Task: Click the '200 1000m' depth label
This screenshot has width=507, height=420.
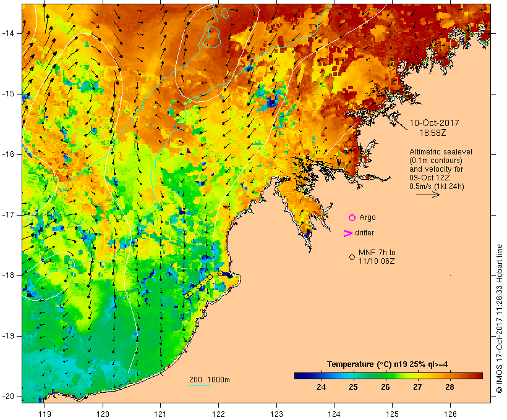Action: pos(210,380)
